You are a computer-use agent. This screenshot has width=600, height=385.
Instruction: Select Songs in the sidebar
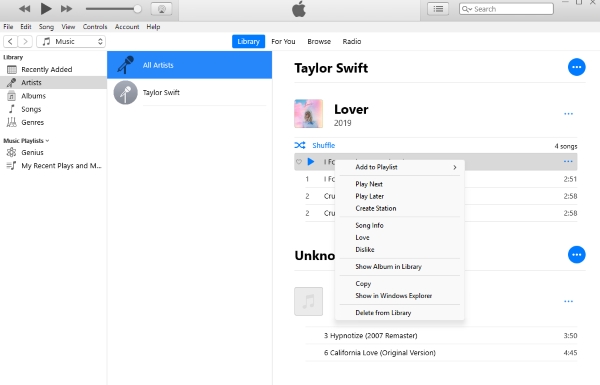[53, 109]
